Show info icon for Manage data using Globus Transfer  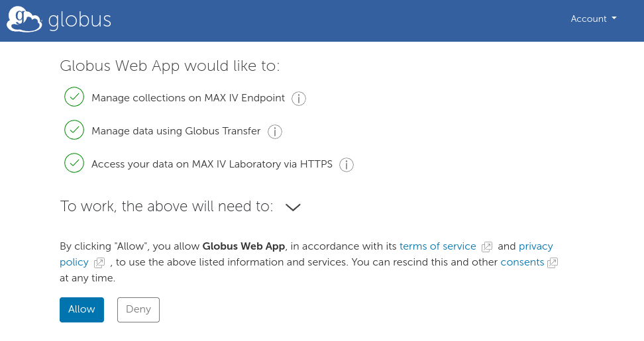(274, 132)
